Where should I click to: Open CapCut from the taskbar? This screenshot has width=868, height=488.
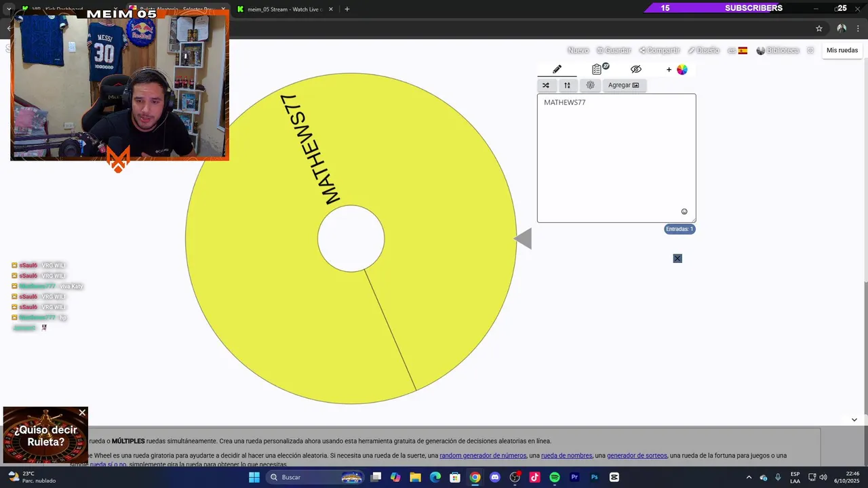614,477
